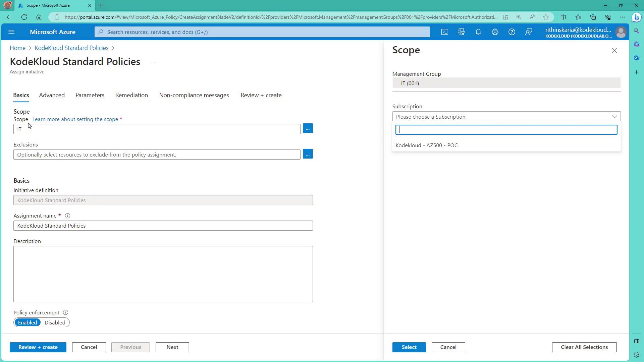Open the Scope picker ellipsis button
The image size is (644, 362).
click(x=308, y=129)
